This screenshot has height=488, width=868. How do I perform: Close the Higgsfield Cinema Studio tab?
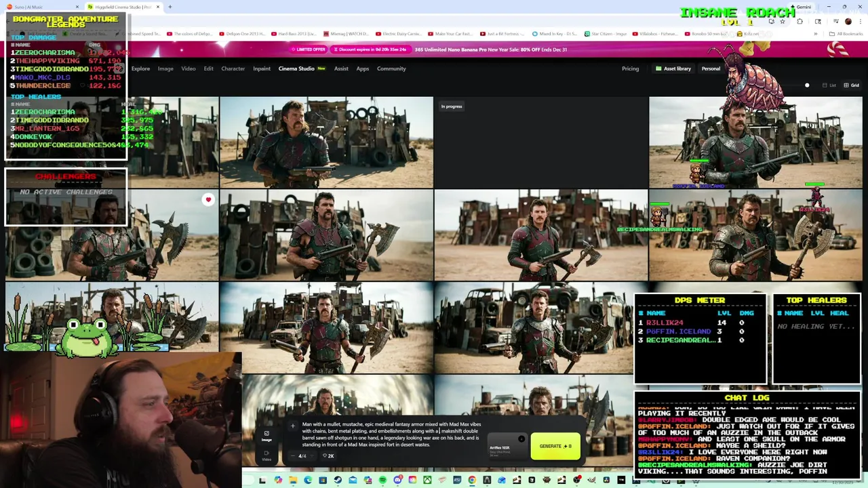pos(158,7)
